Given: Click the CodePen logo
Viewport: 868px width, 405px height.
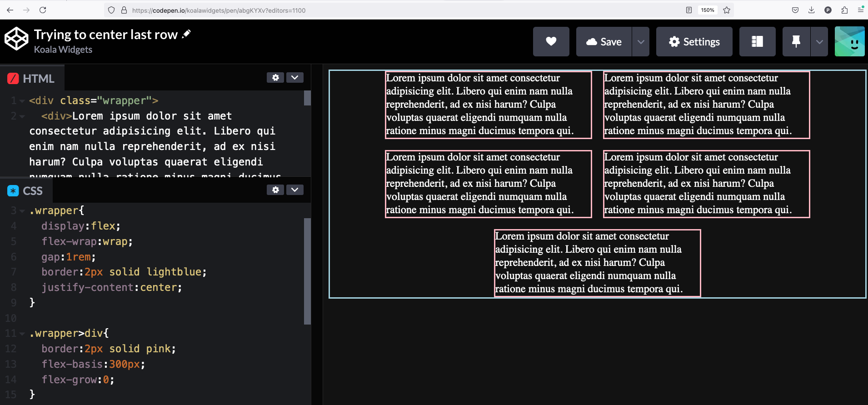Looking at the screenshot, I should (16, 39).
